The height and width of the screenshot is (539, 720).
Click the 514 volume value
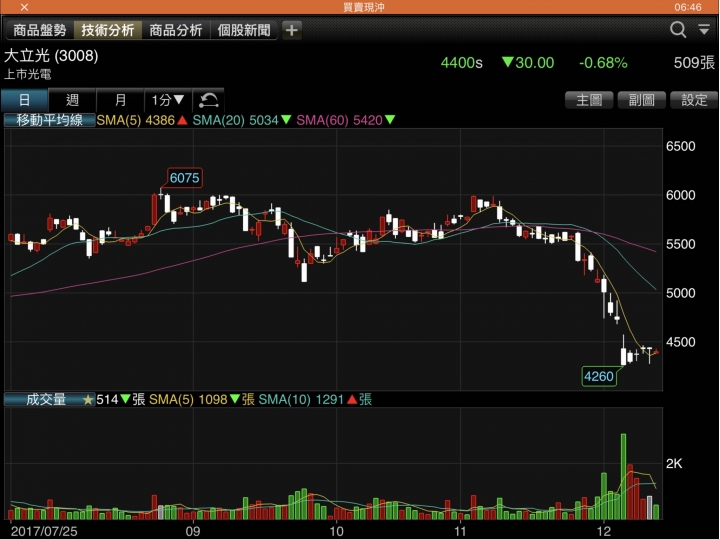[107, 399]
